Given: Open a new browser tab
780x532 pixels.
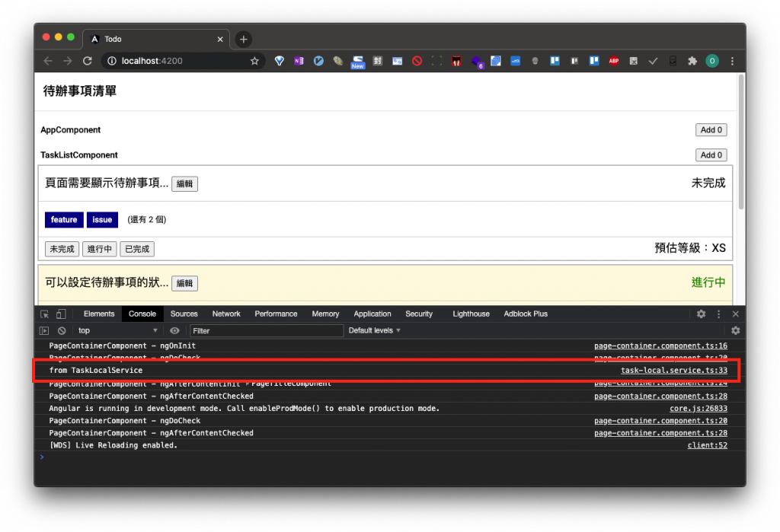Looking at the screenshot, I should (x=243, y=40).
